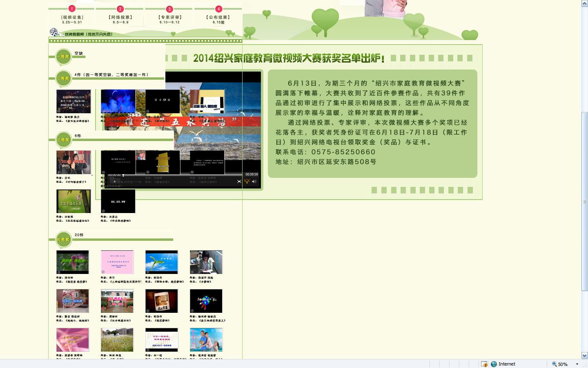Click the phone number 0575-85250660
Viewport: 588px width, 368px height.
click(343, 152)
